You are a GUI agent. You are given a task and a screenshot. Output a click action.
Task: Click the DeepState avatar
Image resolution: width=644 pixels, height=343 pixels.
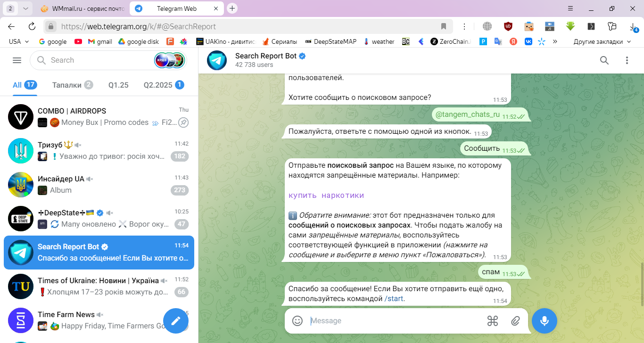click(x=21, y=219)
